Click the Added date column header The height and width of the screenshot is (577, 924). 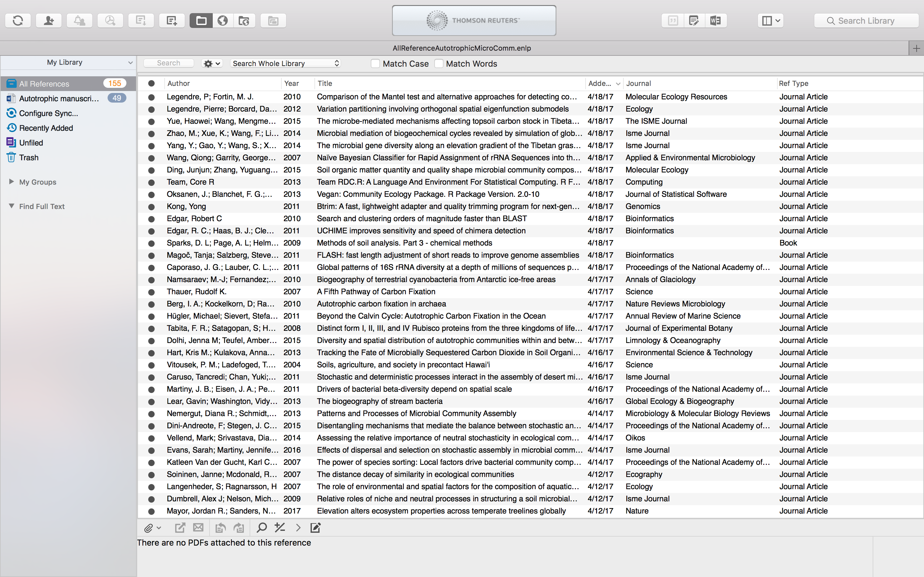point(600,83)
